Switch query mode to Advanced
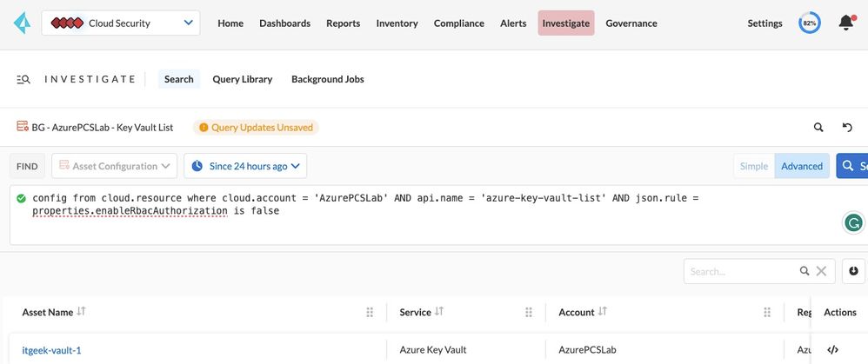Screen dimensions: 868x364 [x=802, y=166]
